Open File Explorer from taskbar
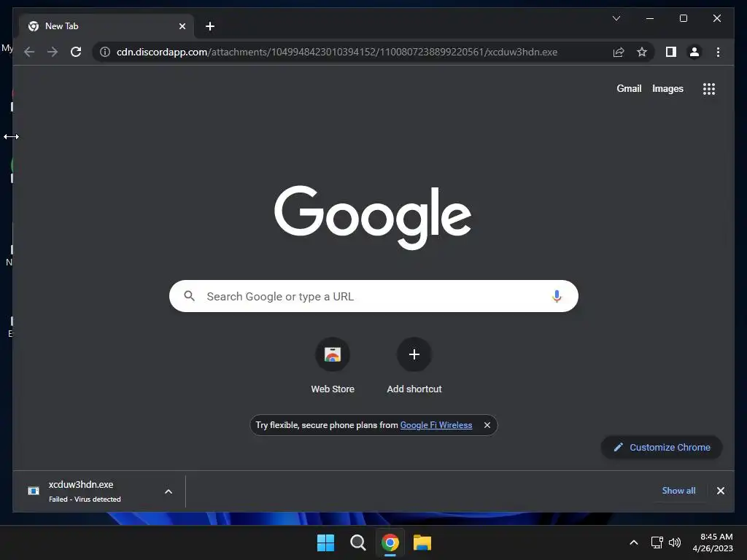The width and height of the screenshot is (747, 560). click(x=422, y=542)
